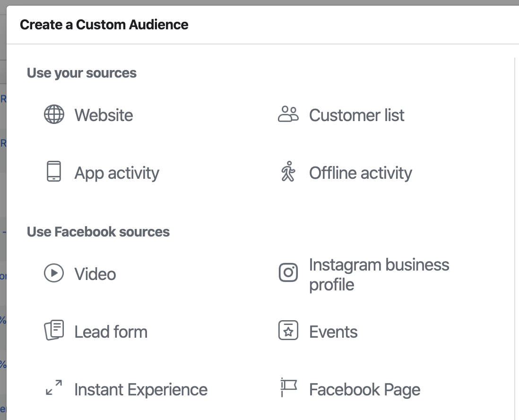Viewport: 519px width, 420px height.
Task: Click the Customer list people icon
Action: coord(288,114)
